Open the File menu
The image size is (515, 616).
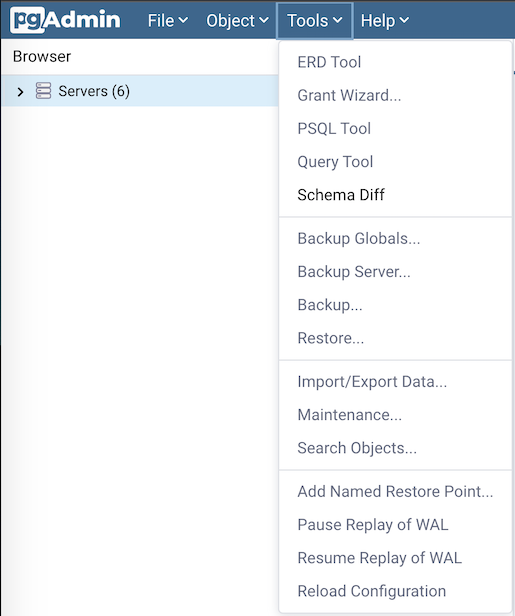tap(168, 20)
